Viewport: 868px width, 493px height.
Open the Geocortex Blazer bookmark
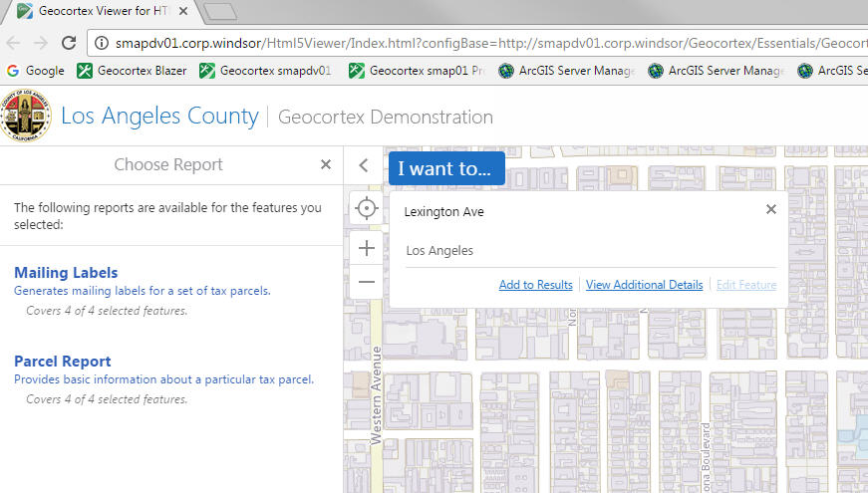coord(132,71)
